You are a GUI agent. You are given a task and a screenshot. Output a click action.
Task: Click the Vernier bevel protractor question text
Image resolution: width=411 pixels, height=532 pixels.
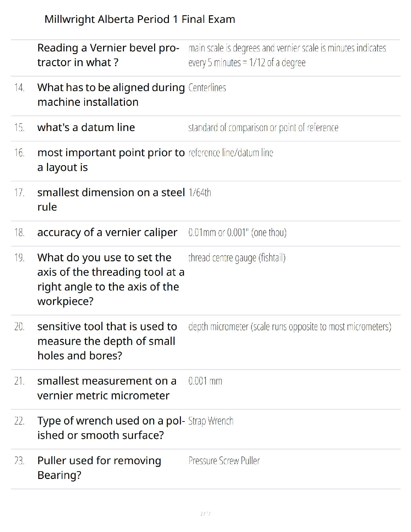tap(108, 55)
